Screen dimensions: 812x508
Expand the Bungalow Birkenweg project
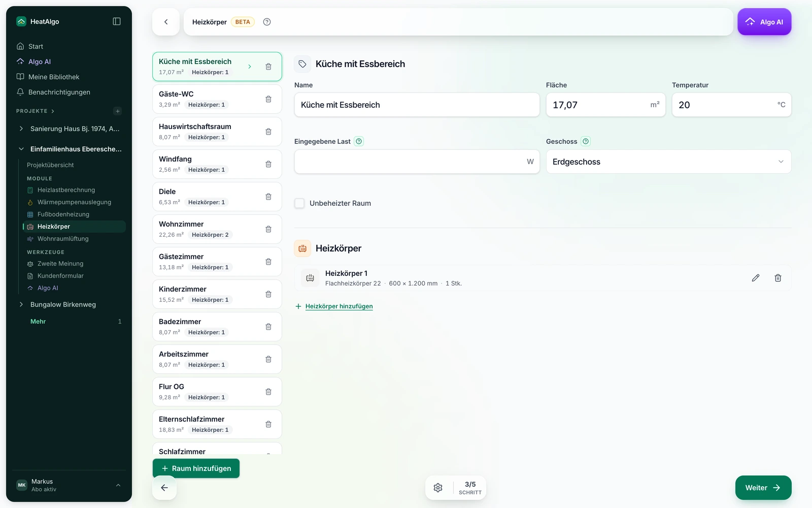[x=21, y=304]
